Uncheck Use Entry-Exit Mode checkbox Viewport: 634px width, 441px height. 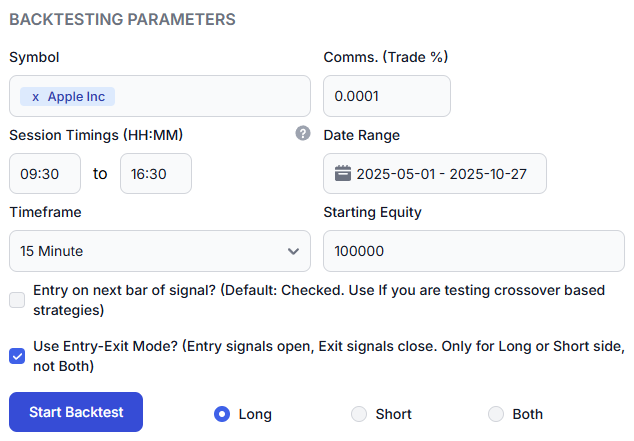click(17, 356)
